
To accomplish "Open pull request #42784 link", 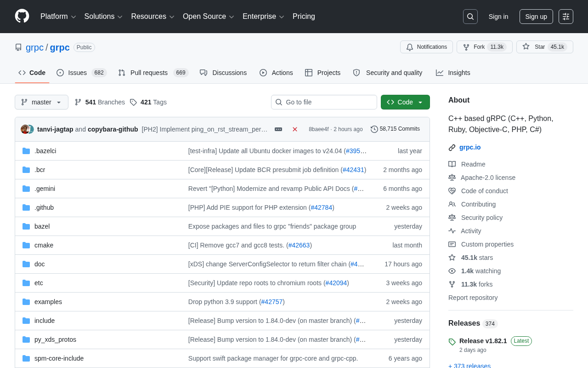I will click(x=322, y=207).
